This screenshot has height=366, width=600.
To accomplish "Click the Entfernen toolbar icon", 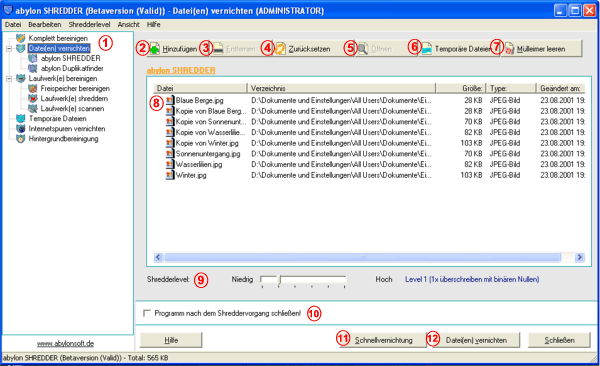I will [x=218, y=49].
